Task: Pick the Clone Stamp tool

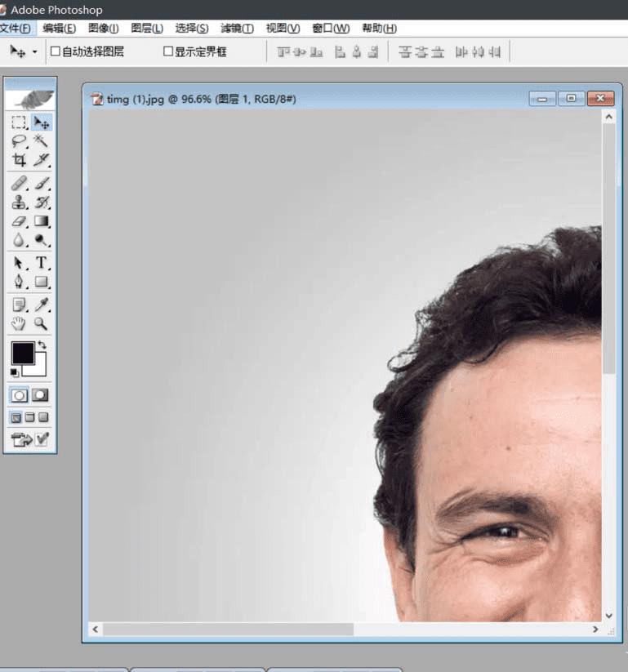Action: [x=19, y=202]
